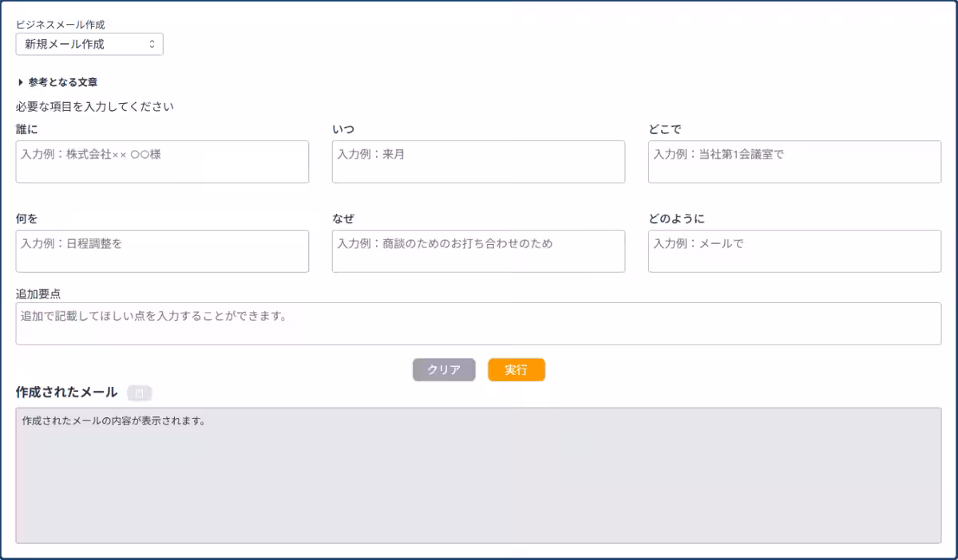Screen dimensions: 958x560
Task: Select the いつ input field
Action: tap(478, 162)
